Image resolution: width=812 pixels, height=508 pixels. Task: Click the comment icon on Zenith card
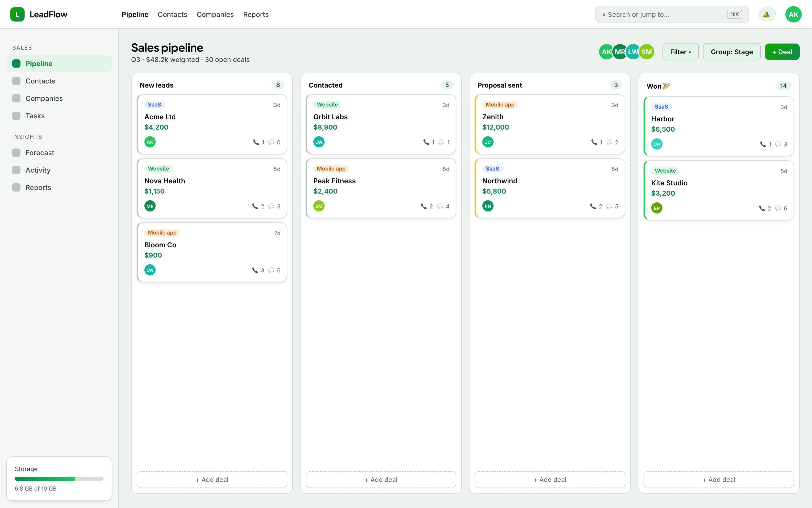coord(609,142)
